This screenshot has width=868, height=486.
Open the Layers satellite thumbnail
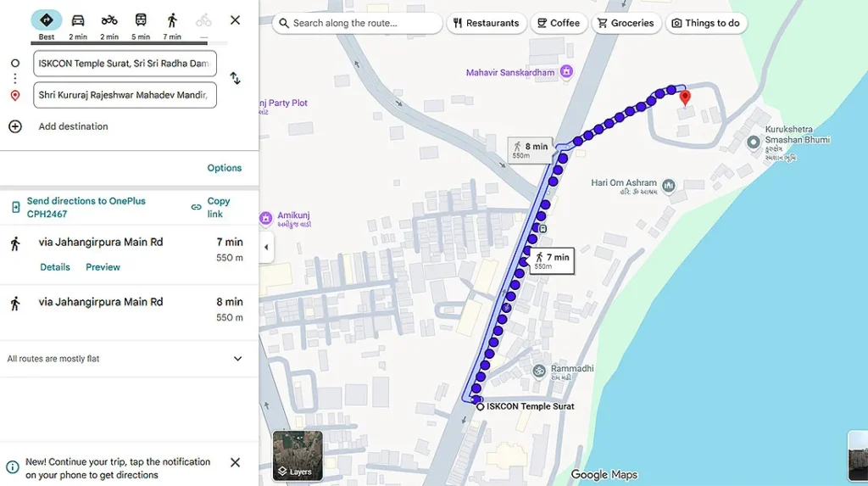[x=298, y=455]
